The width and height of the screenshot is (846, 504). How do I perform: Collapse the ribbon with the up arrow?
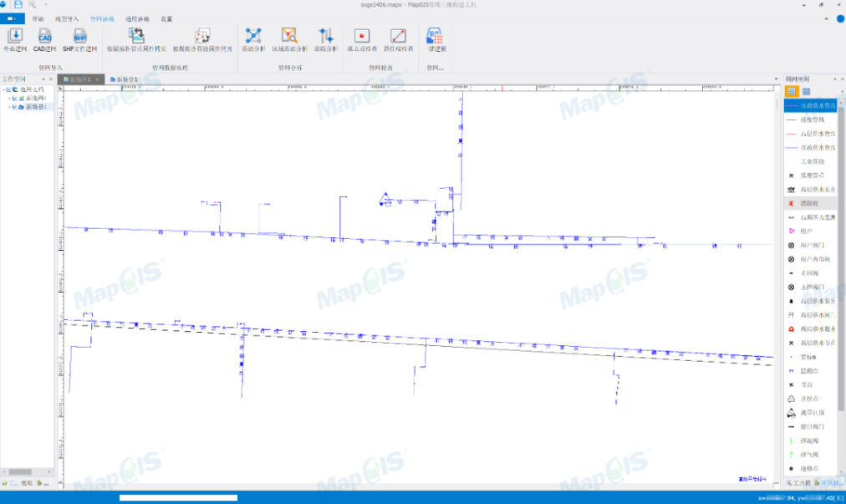pyautogui.click(x=826, y=18)
